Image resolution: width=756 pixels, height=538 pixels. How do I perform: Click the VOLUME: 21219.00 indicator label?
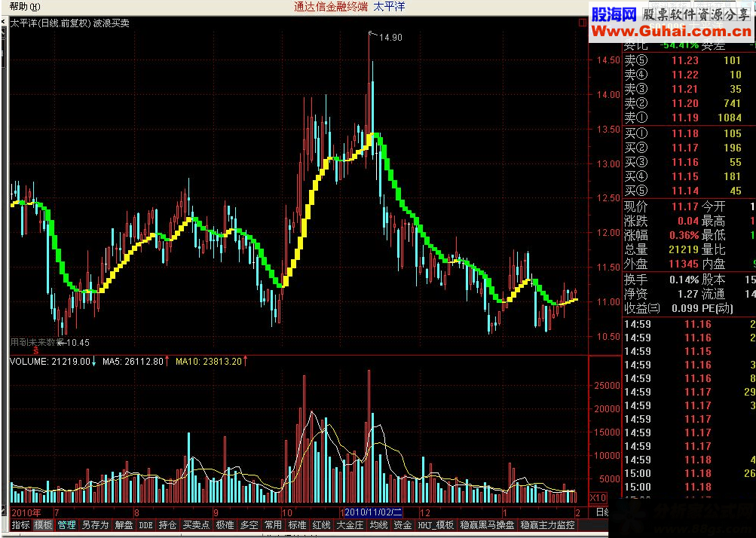[x=51, y=361]
